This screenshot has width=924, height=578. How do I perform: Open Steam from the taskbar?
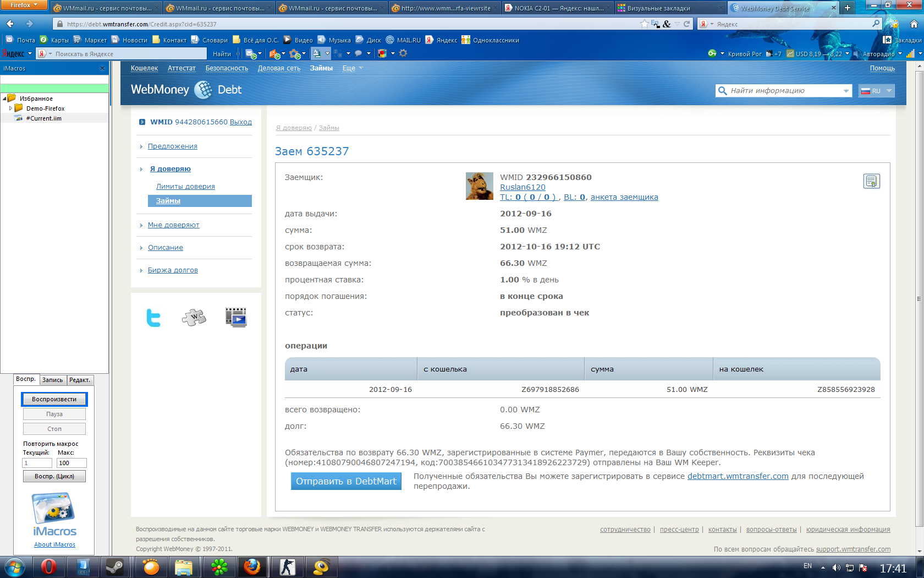point(114,567)
